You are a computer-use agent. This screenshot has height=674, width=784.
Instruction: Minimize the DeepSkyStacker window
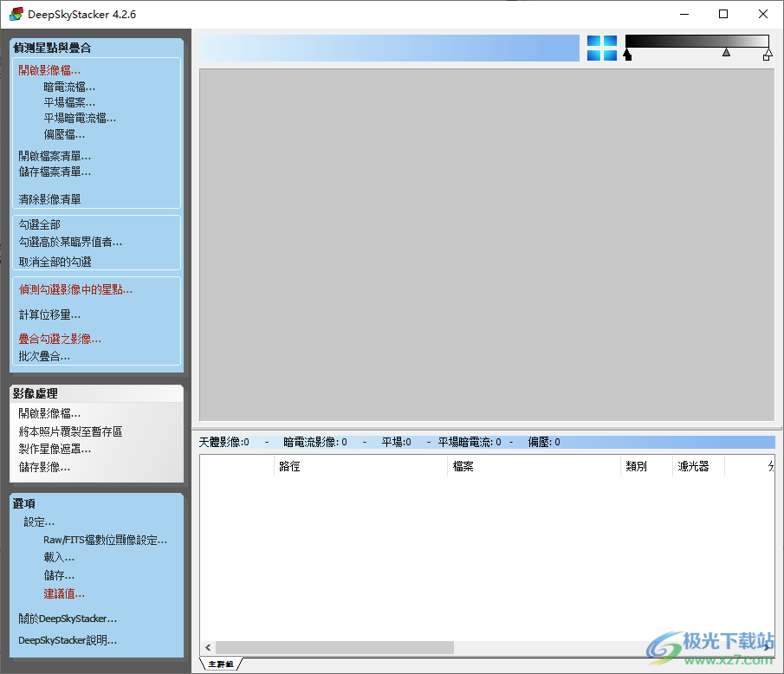684,14
